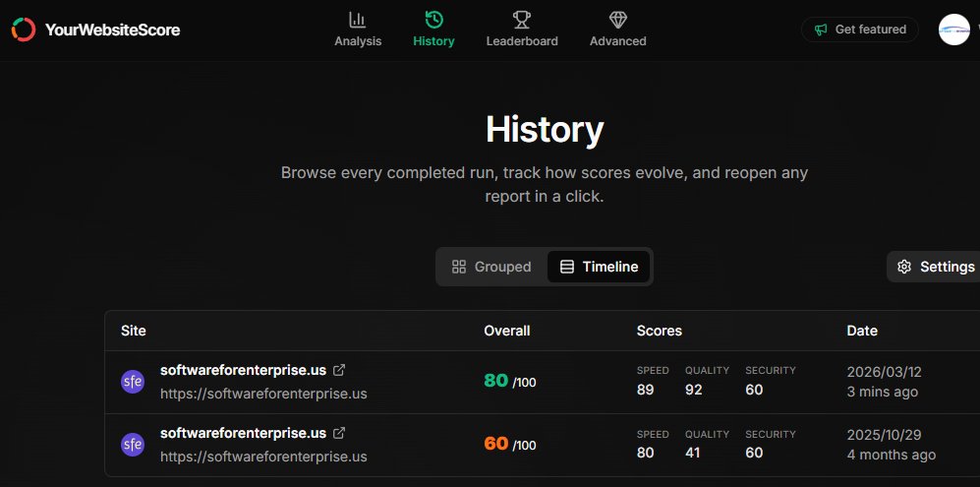Click the YourWebsiteScore circular logo icon

coord(24,30)
